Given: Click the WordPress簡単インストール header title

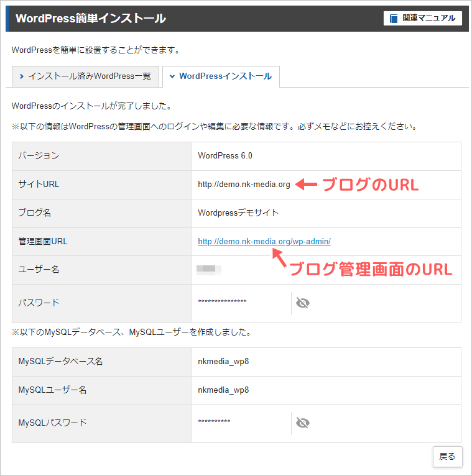Looking at the screenshot, I should [x=91, y=19].
